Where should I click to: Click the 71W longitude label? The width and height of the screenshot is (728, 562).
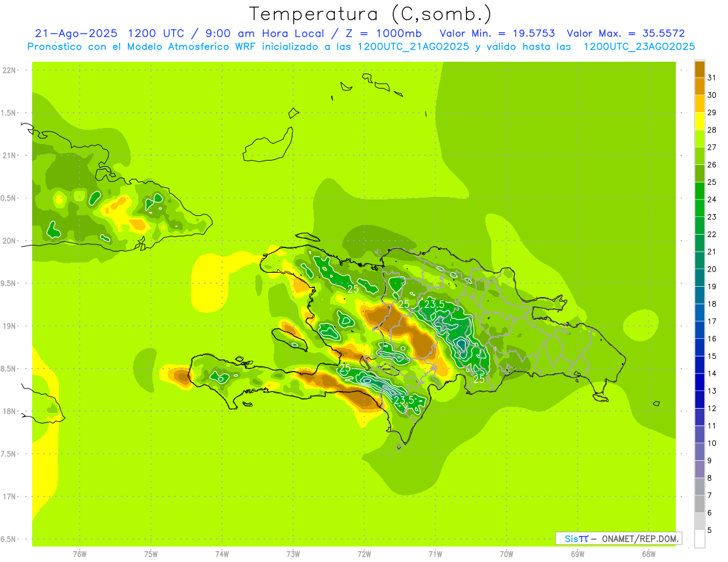click(435, 554)
